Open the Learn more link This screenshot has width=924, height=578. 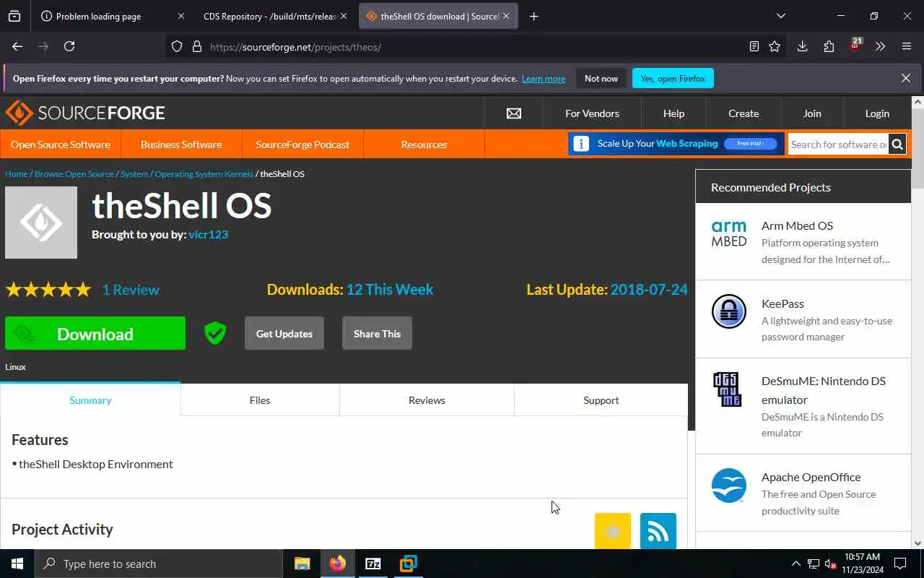point(544,78)
